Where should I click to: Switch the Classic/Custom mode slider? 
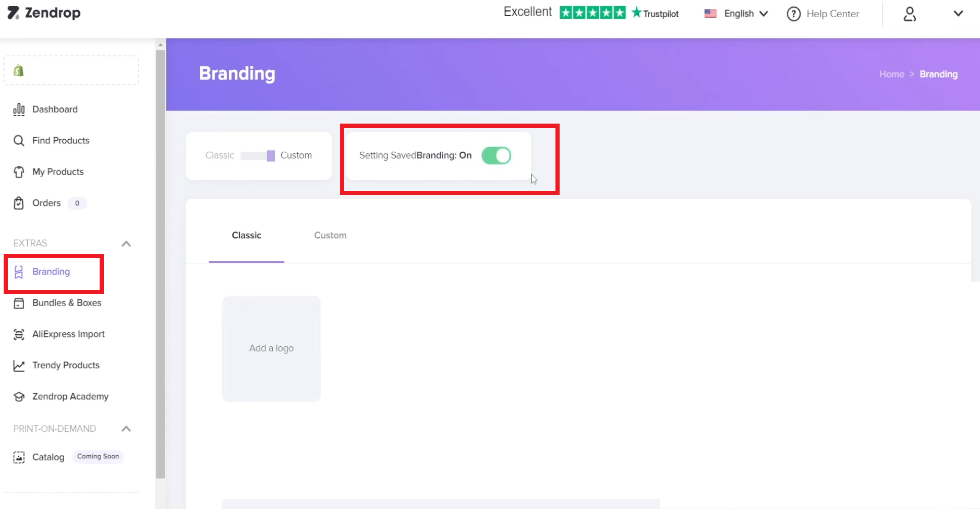coord(258,155)
